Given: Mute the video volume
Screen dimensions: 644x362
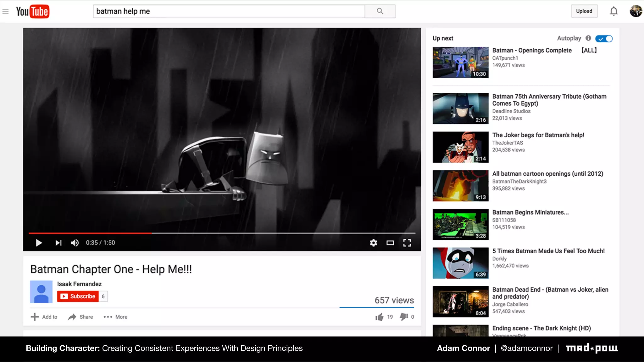Looking at the screenshot, I should tap(75, 243).
